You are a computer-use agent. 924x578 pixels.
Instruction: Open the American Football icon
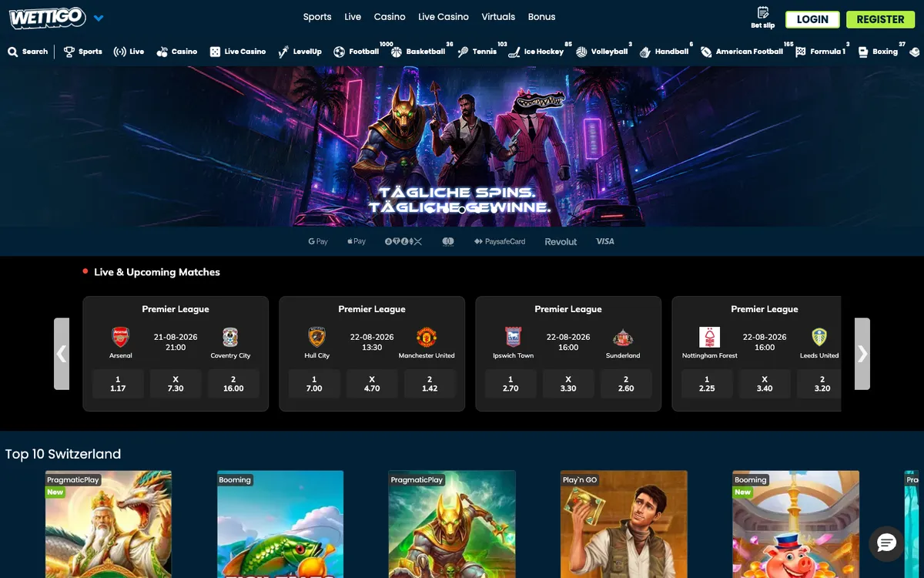point(706,52)
